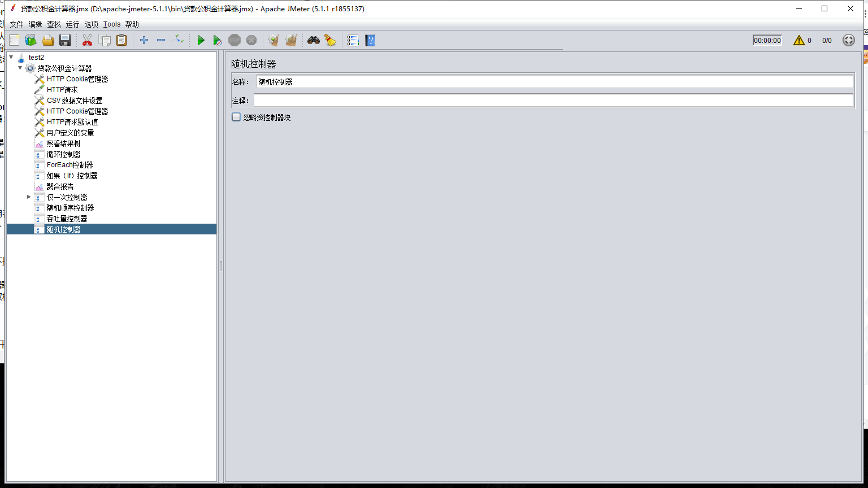The height and width of the screenshot is (488, 868).
Task: Expand the 仅一次控制器 node arrow
Action: 29,197
